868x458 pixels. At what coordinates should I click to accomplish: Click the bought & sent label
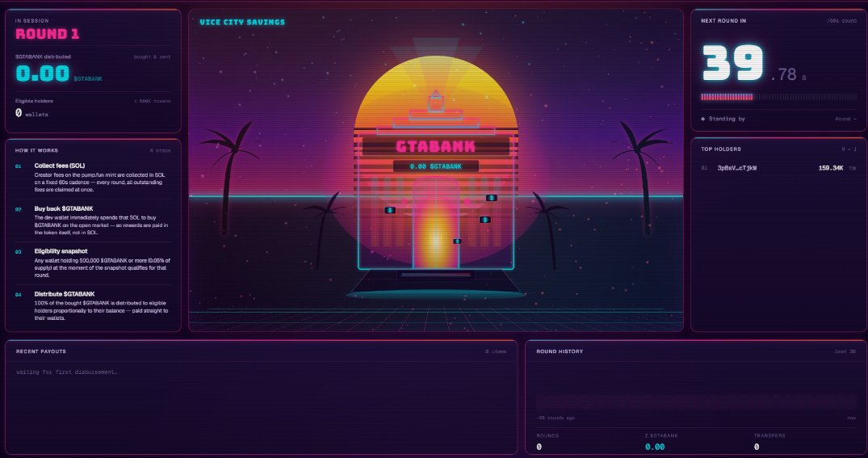click(152, 57)
